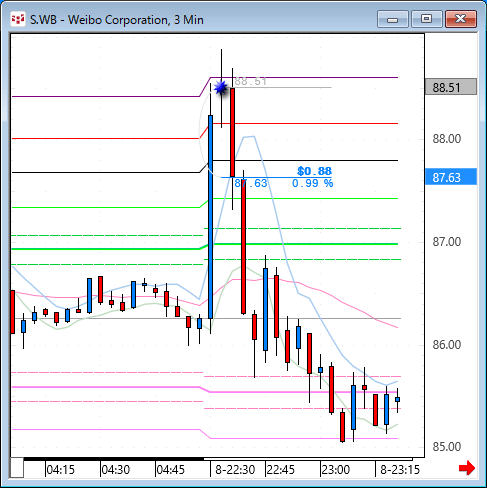Click the chart application icon in title bar
This screenshot has height=488, width=487.
pos(18,19)
